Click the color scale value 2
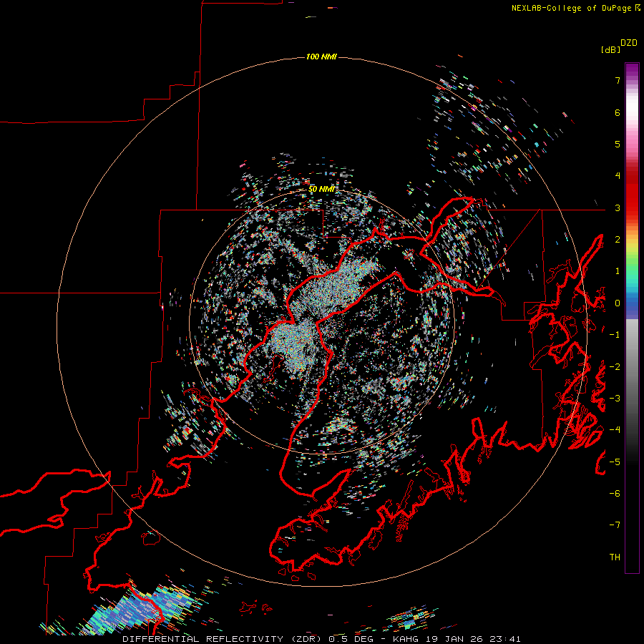The height and width of the screenshot is (644, 644). (x=618, y=240)
